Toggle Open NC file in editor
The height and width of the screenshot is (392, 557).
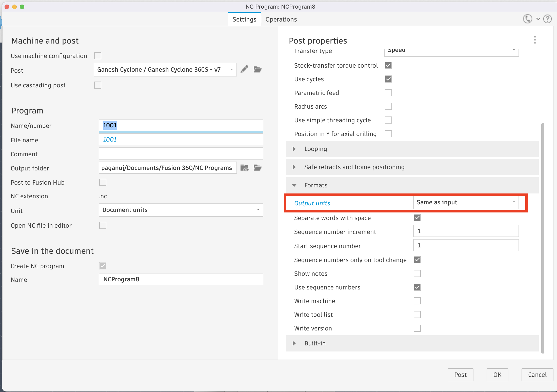103,225
